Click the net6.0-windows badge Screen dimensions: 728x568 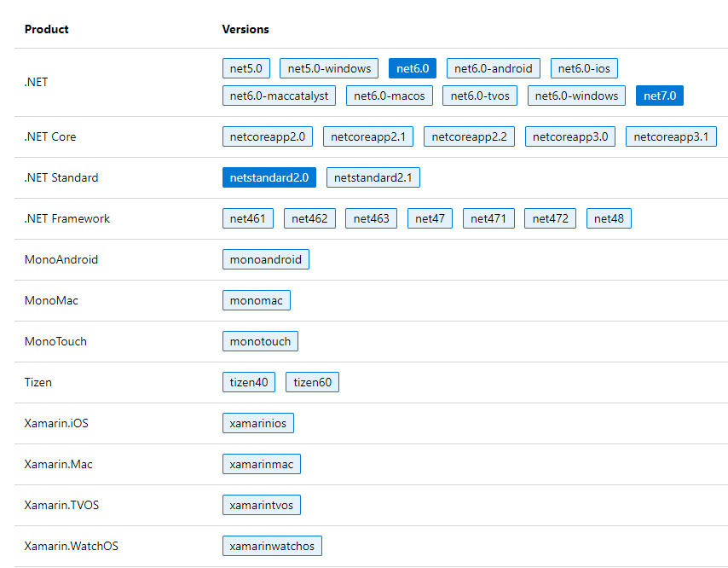click(x=576, y=96)
